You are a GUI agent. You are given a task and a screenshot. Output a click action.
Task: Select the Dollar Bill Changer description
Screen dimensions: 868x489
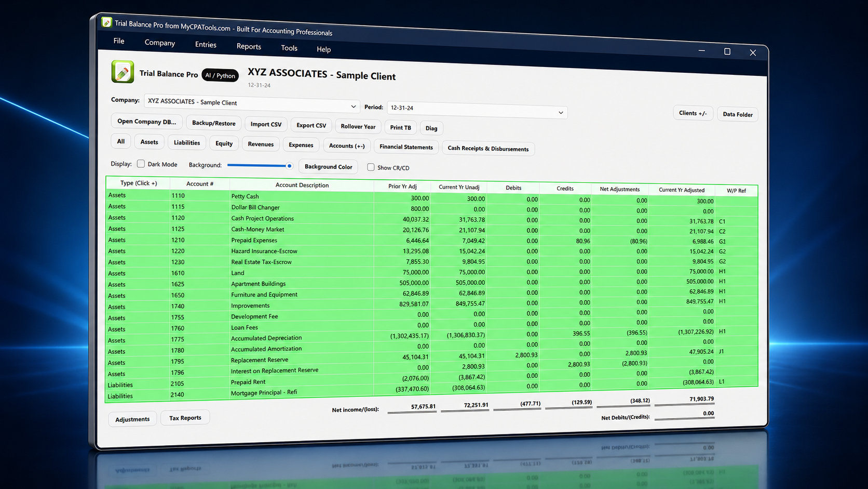click(255, 207)
